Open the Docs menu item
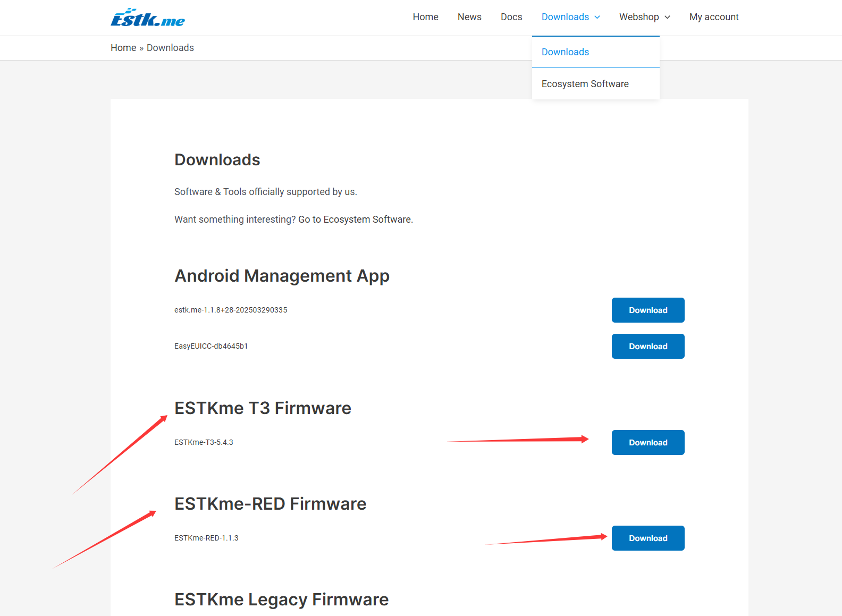The image size is (842, 616). pos(511,17)
